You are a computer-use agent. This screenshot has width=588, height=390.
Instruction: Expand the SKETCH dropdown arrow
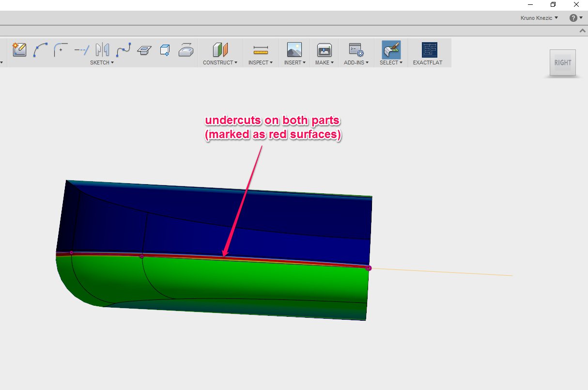(112, 62)
